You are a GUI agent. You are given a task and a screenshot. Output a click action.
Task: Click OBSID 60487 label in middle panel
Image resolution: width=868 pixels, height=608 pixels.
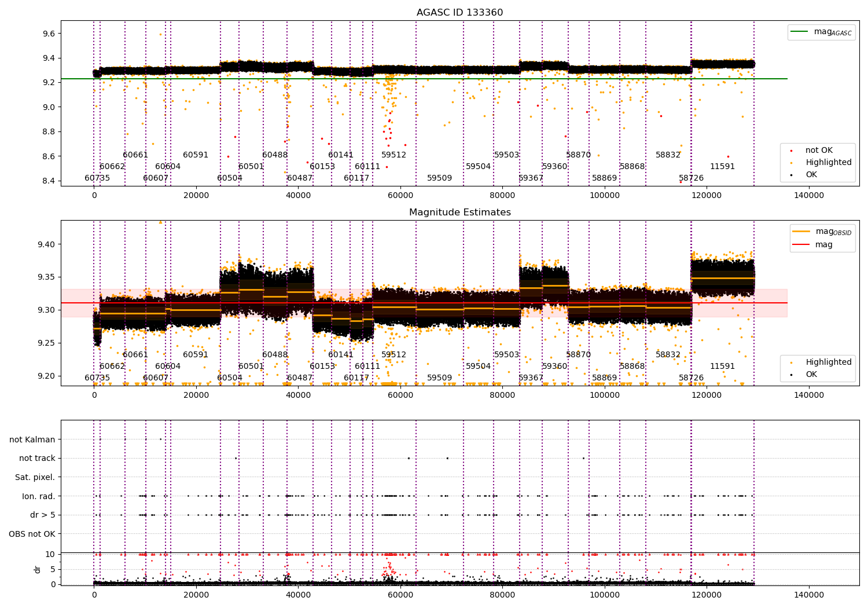point(300,378)
